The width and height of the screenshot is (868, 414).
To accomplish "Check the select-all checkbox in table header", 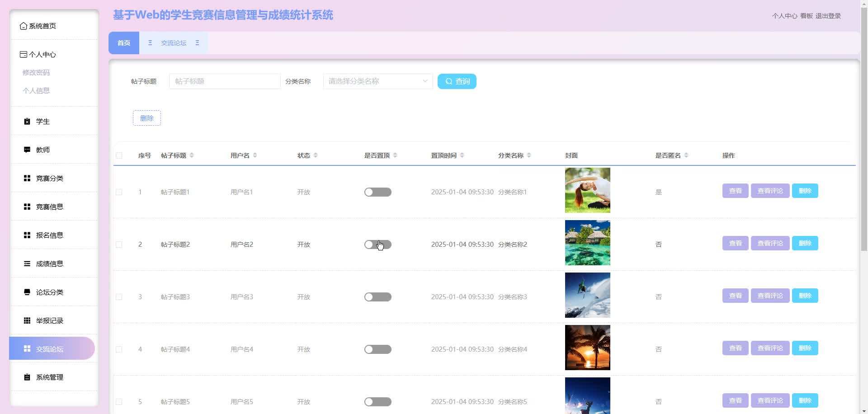I will point(119,155).
